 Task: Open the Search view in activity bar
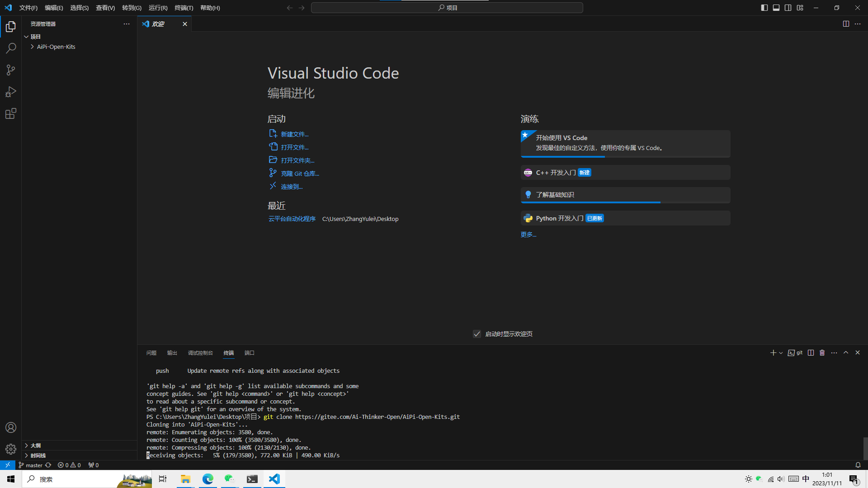(x=11, y=48)
